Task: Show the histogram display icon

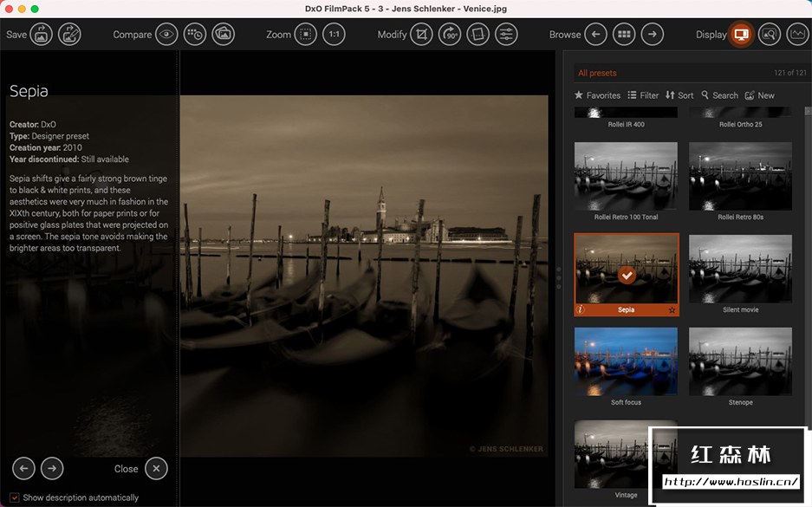Action: (x=796, y=35)
